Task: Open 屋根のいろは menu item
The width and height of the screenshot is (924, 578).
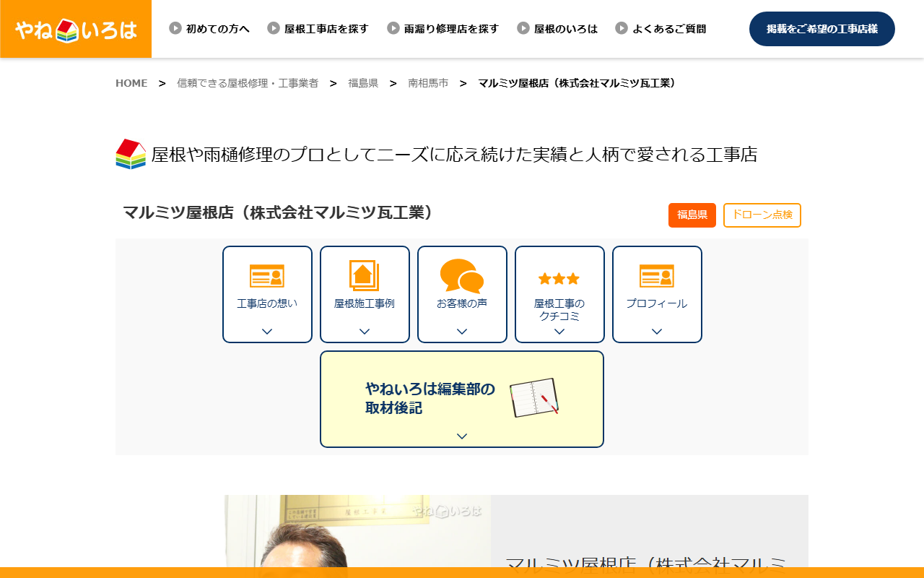Action: (566, 29)
